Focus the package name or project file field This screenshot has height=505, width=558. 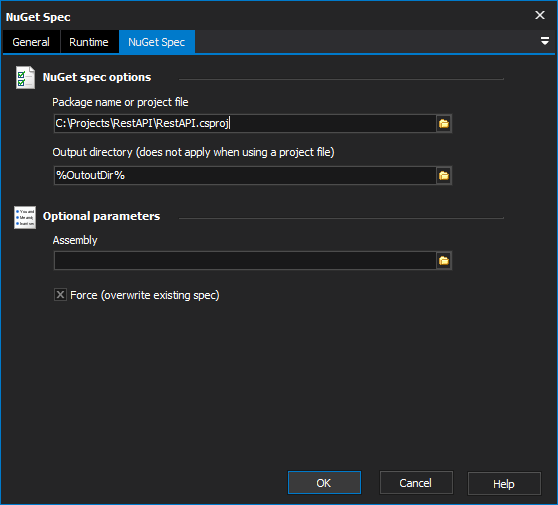point(245,123)
